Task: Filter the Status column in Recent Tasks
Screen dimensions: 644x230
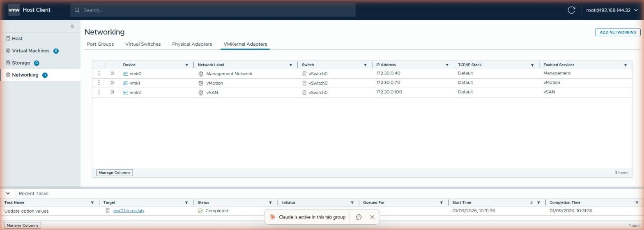Action: tap(270, 203)
